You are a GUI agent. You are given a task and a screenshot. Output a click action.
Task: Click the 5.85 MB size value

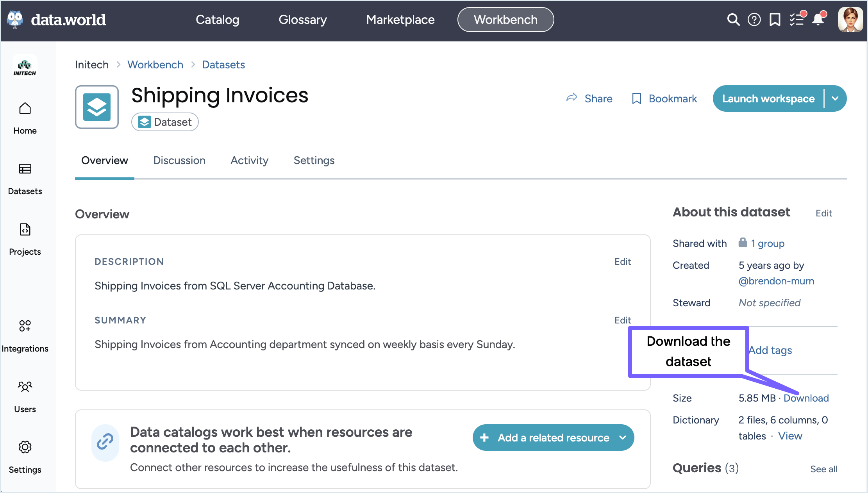(x=757, y=398)
